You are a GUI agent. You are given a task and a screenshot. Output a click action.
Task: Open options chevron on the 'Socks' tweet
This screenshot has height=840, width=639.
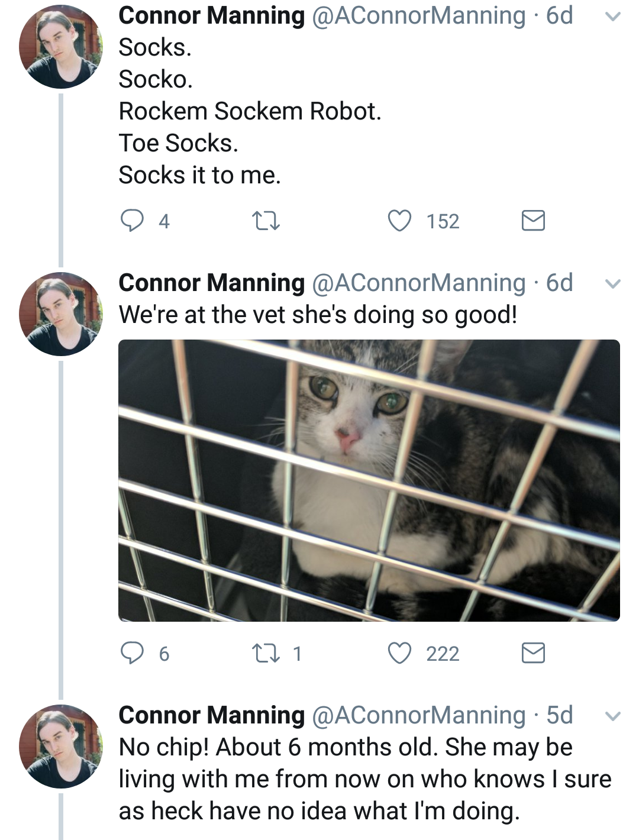tap(613, 17)
